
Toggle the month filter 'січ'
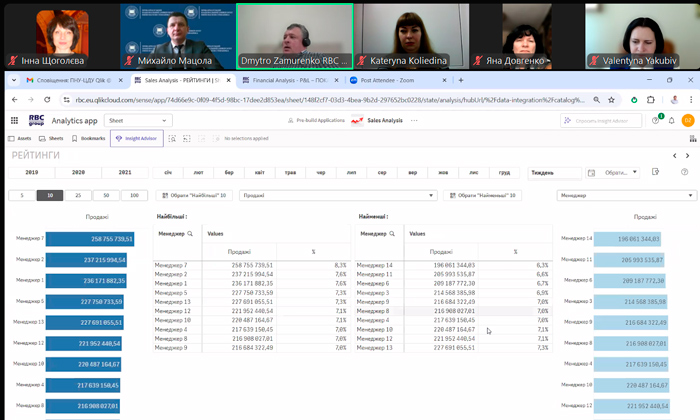168,172
